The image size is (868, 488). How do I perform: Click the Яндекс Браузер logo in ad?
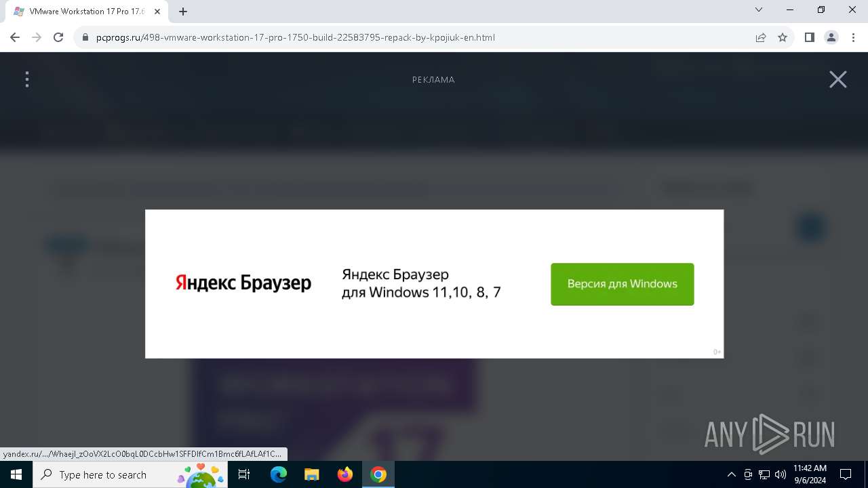click(x=243, y=283)
